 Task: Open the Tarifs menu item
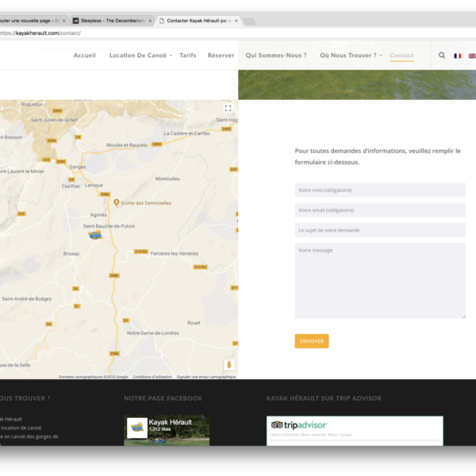(188, 56)
